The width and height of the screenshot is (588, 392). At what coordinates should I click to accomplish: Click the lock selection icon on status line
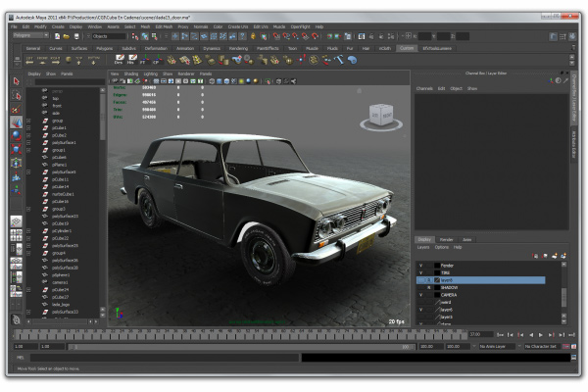point(253,36)
